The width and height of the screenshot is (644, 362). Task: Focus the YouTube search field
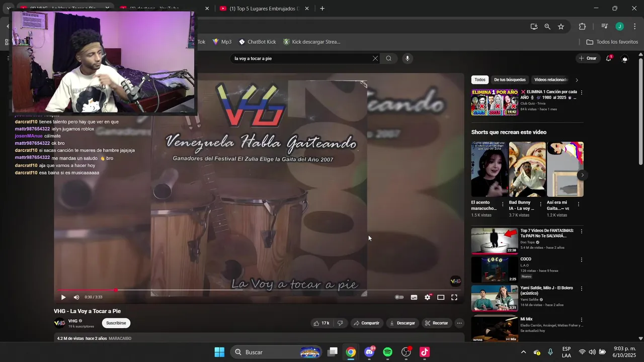(301, 58)
